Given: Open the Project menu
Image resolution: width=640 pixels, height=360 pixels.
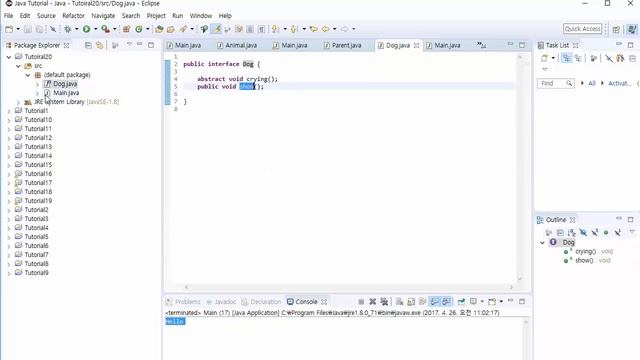Looking at the screenshot, I should point(156,16).
